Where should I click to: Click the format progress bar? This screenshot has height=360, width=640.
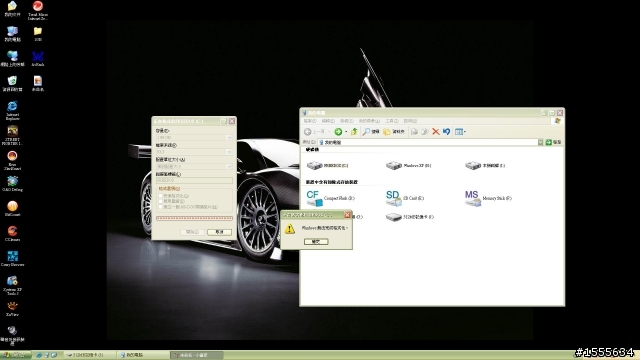(x=194, y=218)
